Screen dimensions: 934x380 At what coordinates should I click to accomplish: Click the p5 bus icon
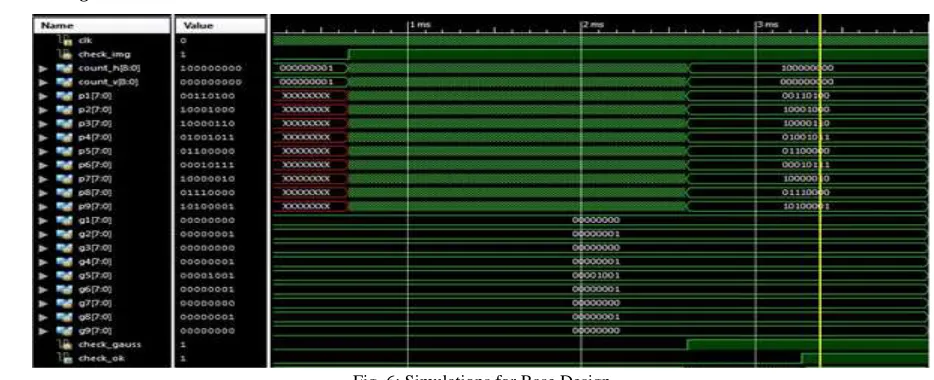click(64, 151)
